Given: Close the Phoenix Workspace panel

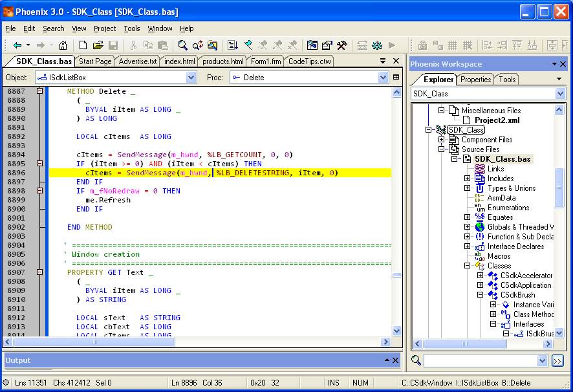Looking at the screenshot, I should [563, 64].
